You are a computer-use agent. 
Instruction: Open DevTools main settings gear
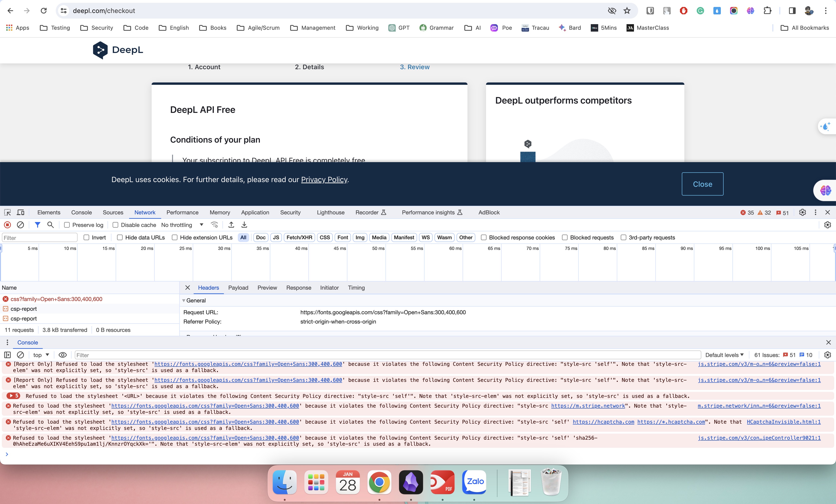(802, 213)
